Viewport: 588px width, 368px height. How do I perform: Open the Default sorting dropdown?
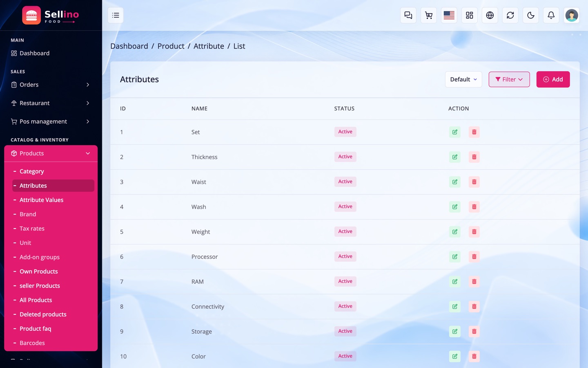(x=463, y=79)
